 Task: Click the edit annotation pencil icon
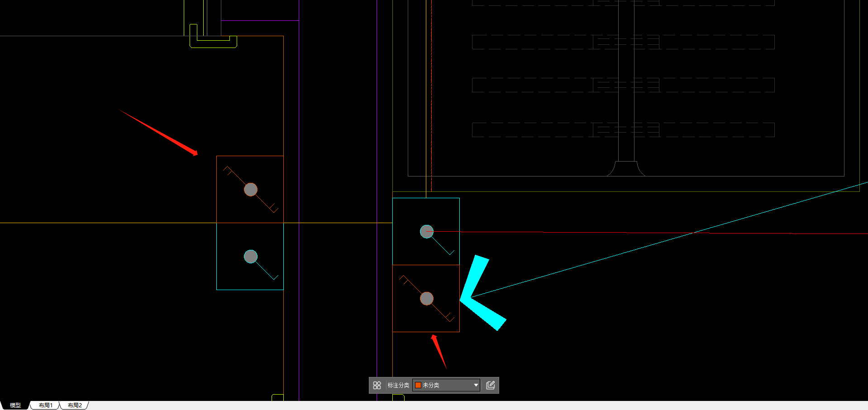(491, 385)
